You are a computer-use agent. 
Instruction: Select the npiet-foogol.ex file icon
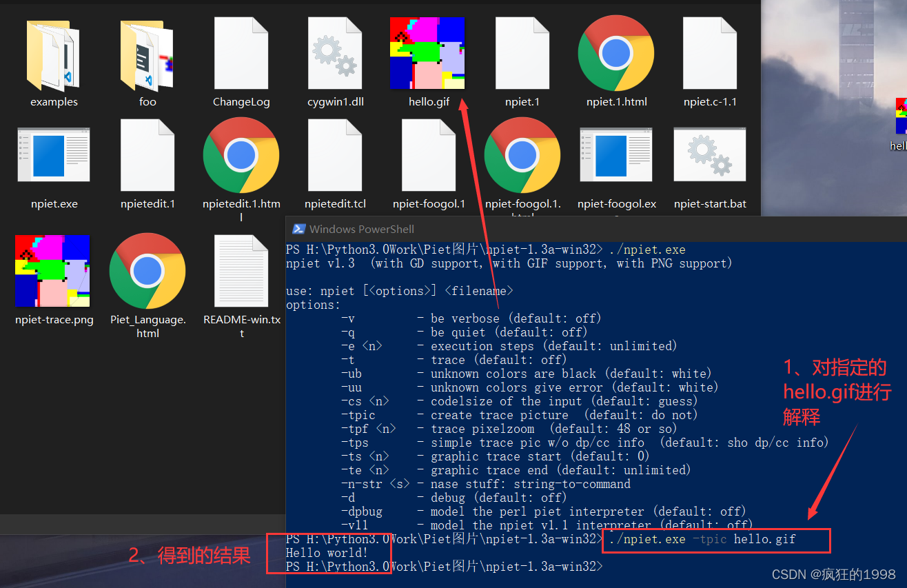[x=616, y=154]
